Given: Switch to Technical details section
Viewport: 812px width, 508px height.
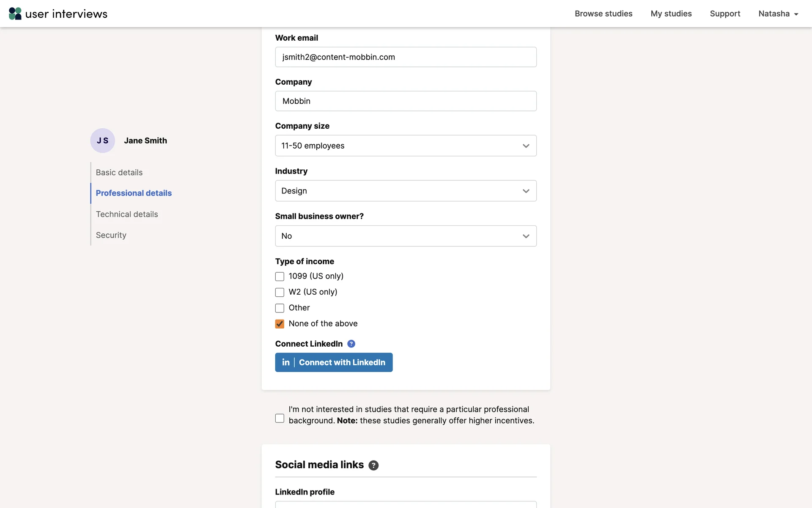Looking at the screenshot, I should point(127,214).
